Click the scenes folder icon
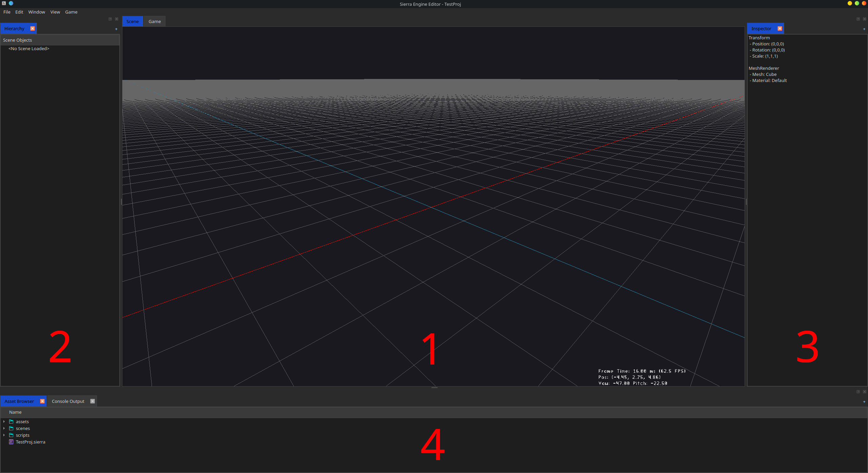Screen dimensions: 868x473 click(12, 428)
